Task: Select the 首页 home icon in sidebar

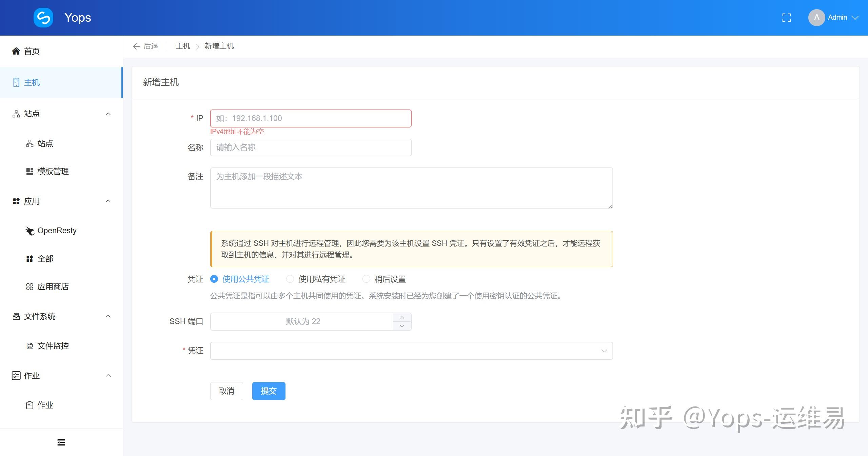Action: point(16,51)
